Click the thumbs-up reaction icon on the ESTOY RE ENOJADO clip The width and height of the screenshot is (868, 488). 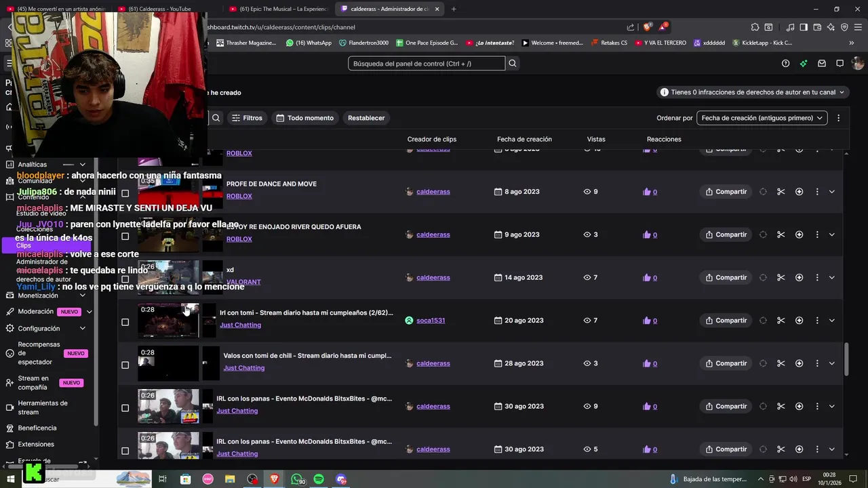pos(646,235)
